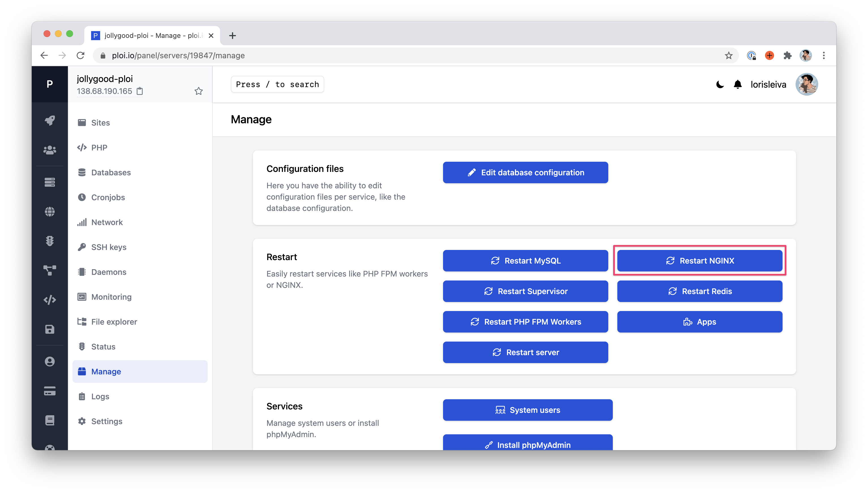Open Monitoring in server menu

[140, 297]
